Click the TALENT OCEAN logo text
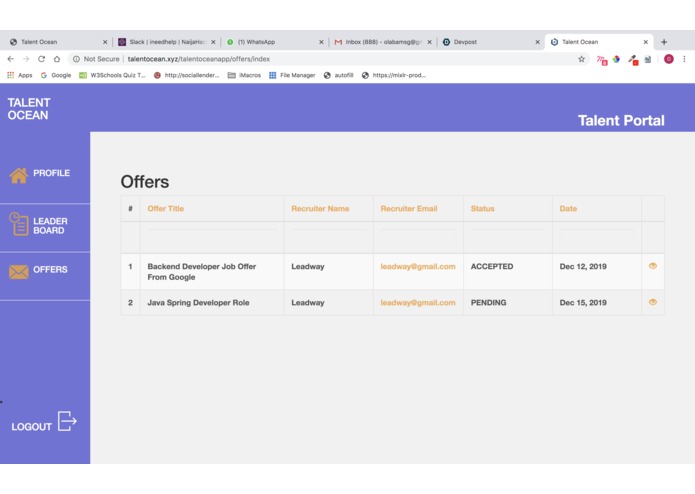The width and height of the screenshot is (695, 494). [x=29, y=109]
